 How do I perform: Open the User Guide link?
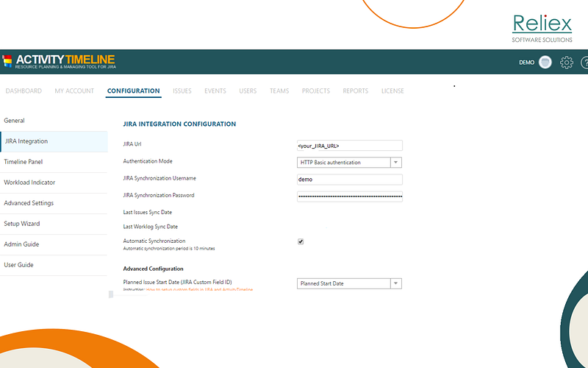tap(54, 265)
